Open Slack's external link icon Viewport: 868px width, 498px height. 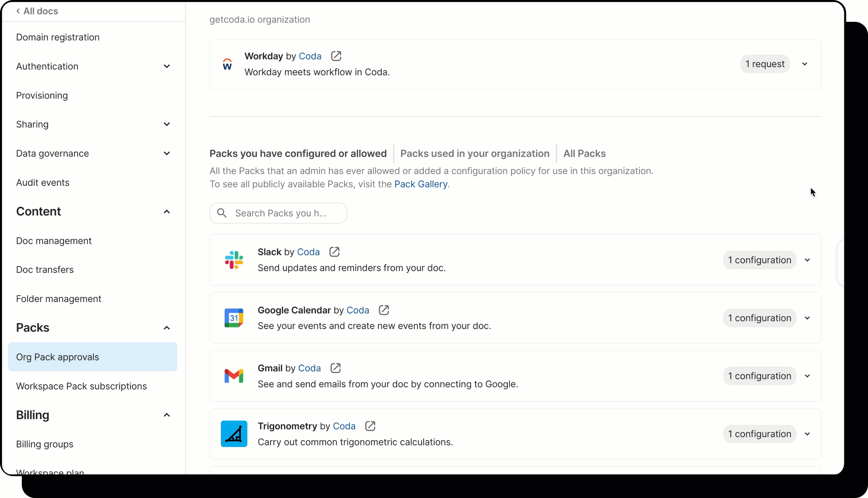[x=335, y=251]
